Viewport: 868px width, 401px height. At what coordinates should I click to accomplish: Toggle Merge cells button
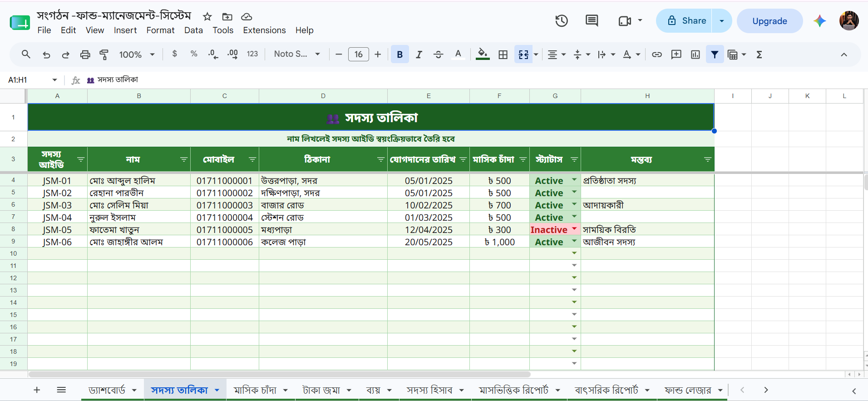point(523,54)
